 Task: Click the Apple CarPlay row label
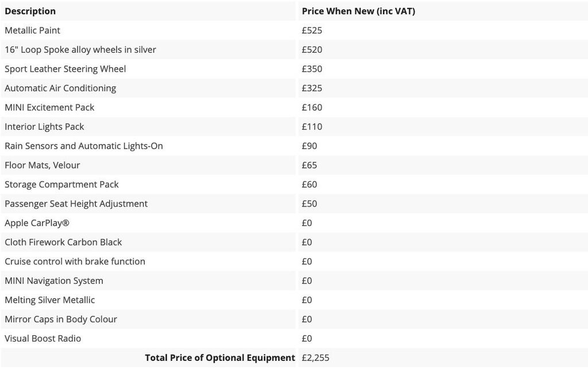(x=37, y=223)
